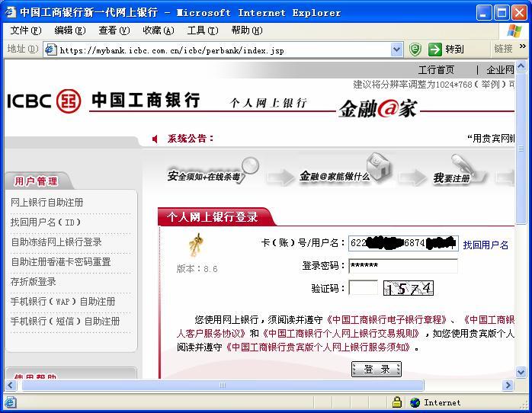Viewport: 532px width, 413px height.
Task: Click the IE title bar document icon
Action: coord(11,12)
